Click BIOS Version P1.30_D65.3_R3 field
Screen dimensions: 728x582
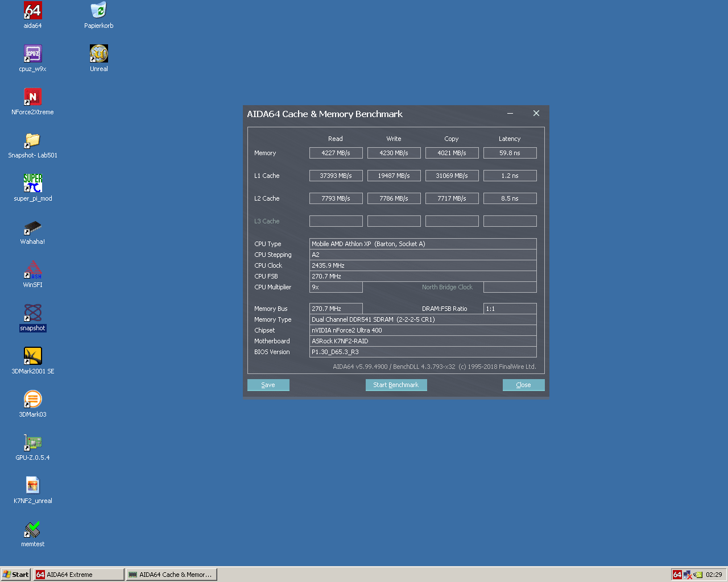click(x=423, y=352)
